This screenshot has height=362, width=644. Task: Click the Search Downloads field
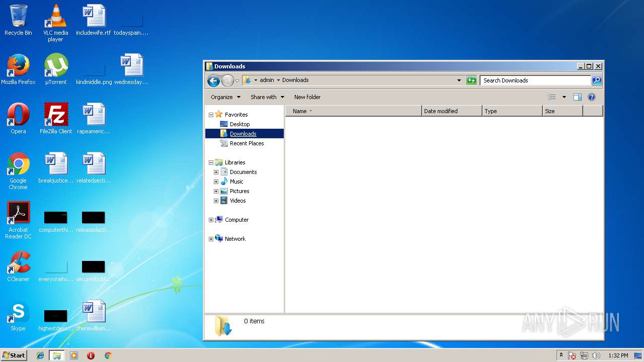tap(535, 80)
